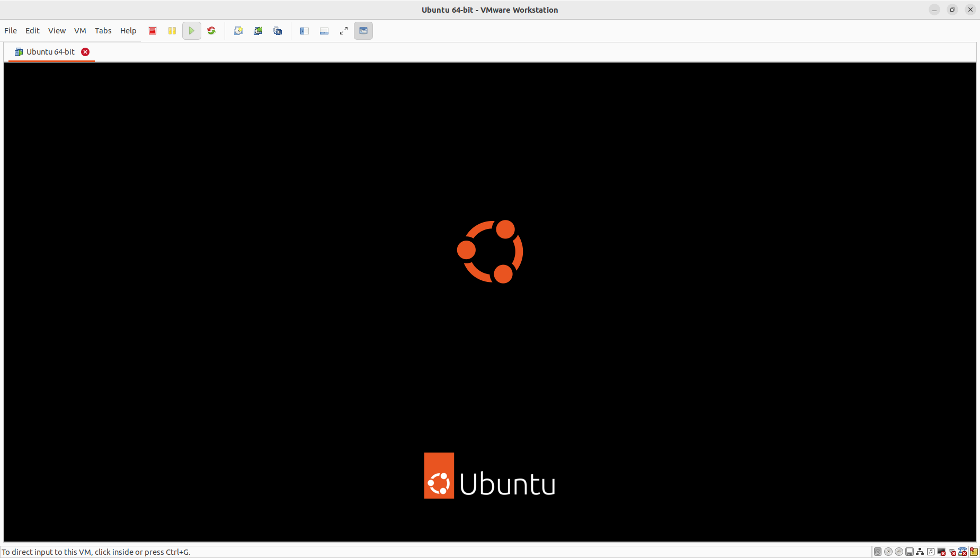
Task: Toggle the library sidebar panel
Action: (x=305, y=31)
